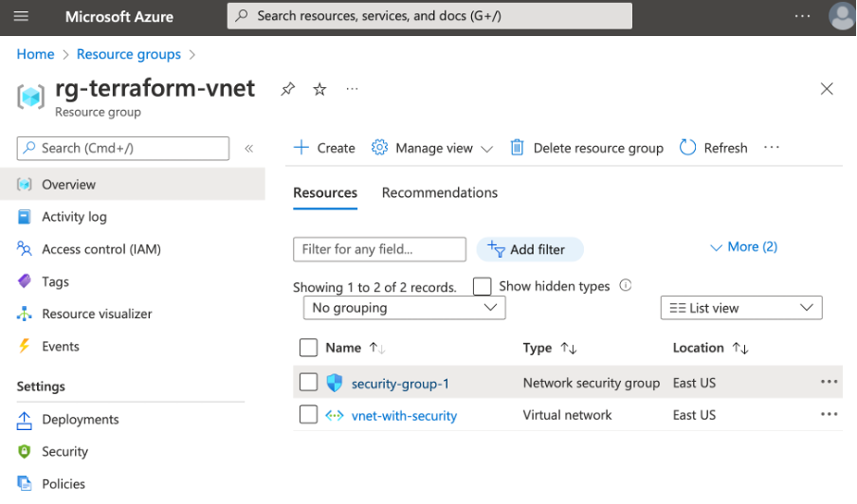Refresh the resource list
This screenshot has height=504, width=857.
pos(713,148)
